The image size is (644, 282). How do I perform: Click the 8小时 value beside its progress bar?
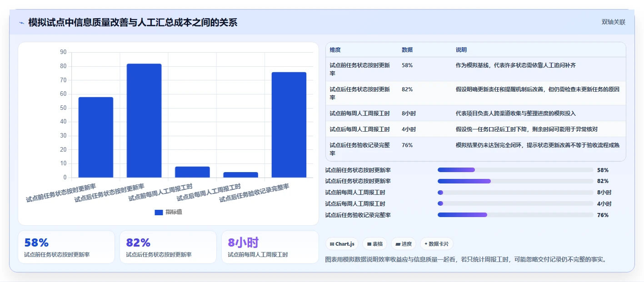click(604, 193)
